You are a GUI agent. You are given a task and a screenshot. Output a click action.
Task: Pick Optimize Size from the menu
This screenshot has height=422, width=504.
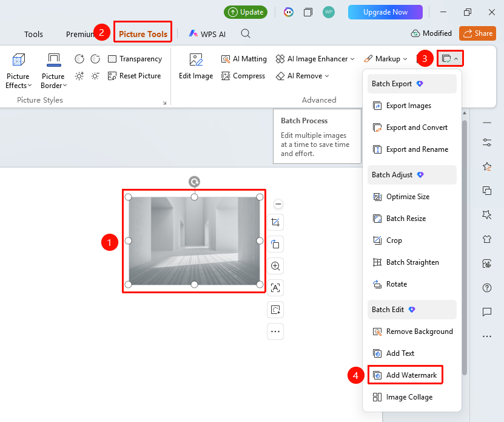[x=412, y=197]
